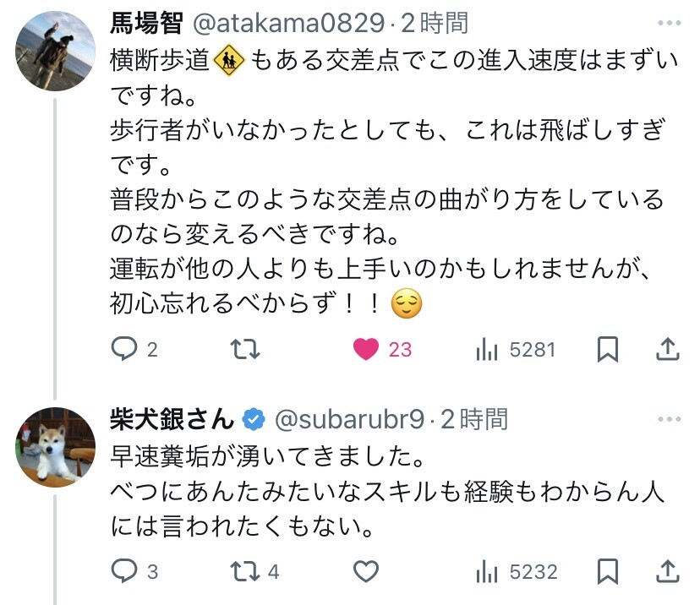Screen dimensions: 700x605
Task: Unlike the tweet with 23 likes
Action: click(382, 349)
